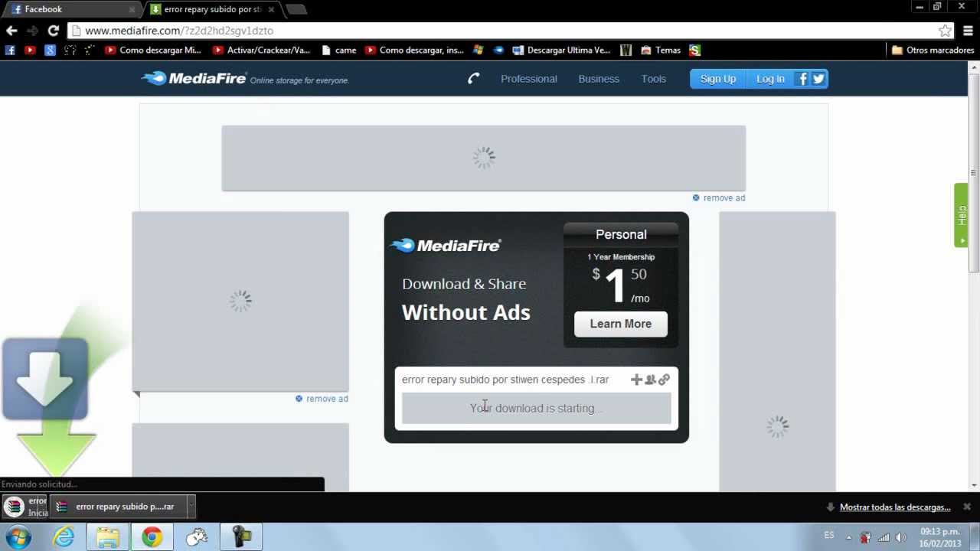This screenshot has height=551, width=980.
Task: Open the 'came' bookmark
Action: click(x=339, y=50)
